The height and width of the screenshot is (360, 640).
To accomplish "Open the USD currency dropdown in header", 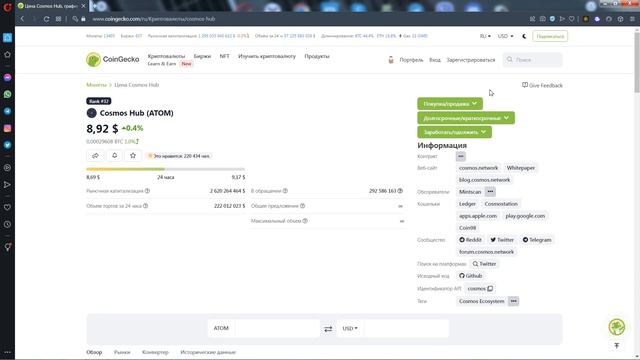I will point(505,36).
